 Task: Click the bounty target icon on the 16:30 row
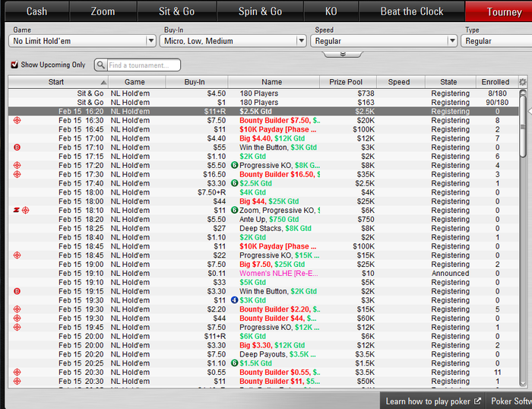pyautogui.click(x=17, y=120)
